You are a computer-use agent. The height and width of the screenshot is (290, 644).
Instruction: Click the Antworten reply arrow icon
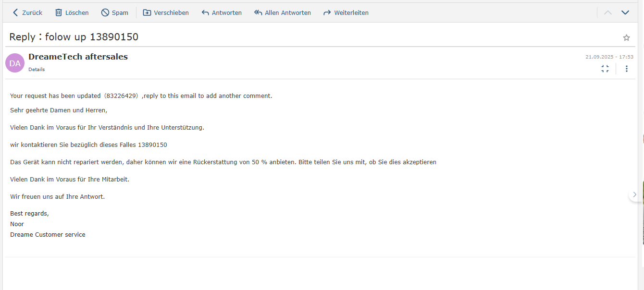pos(205,12)
